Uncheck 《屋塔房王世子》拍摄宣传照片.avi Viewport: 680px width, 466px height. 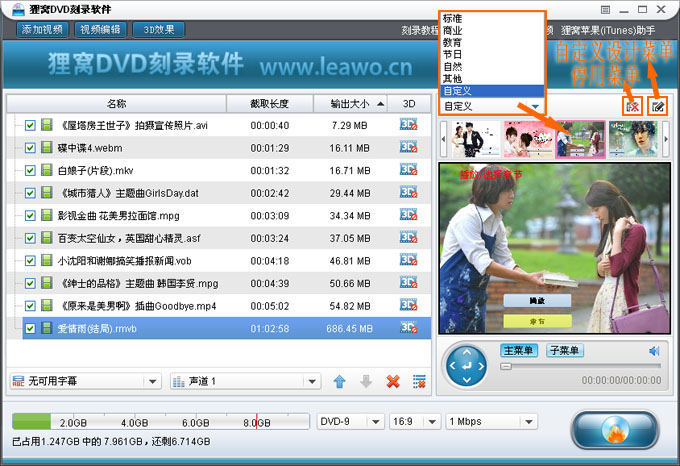click(x=30, y=125)
